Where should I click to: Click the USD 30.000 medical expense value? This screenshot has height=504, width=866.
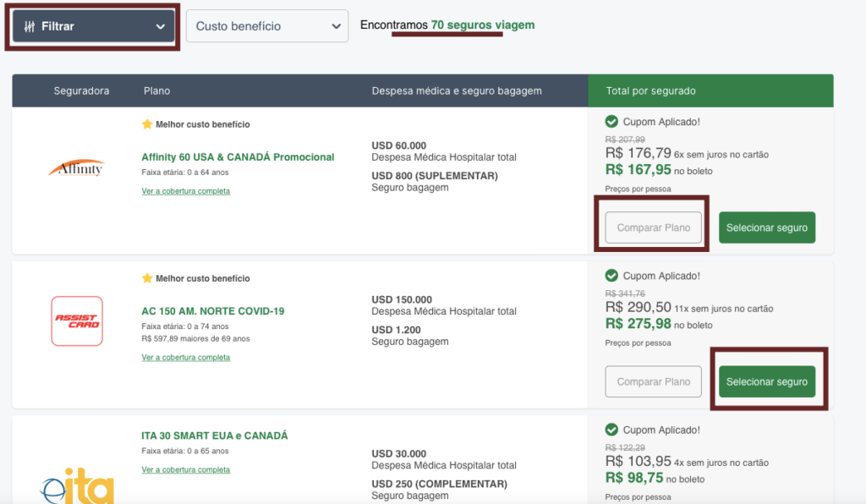[399, 454]
